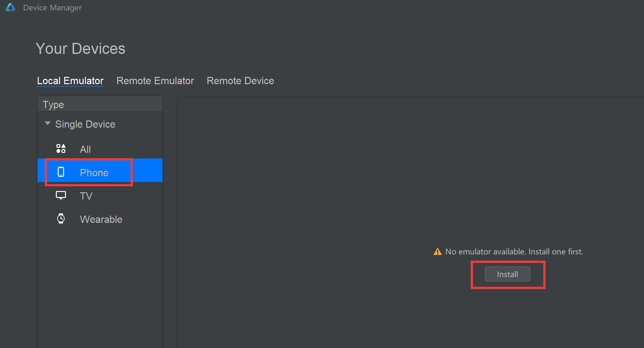This screenshot has width=644, height=348.
Task: Click the TV monitor icon
Action: [61, 195]
